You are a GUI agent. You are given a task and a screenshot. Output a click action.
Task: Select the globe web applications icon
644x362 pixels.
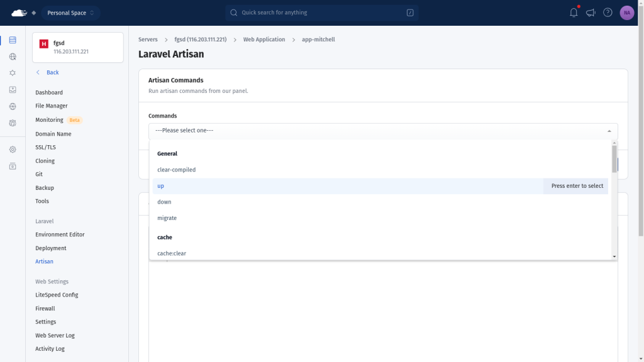[12, 57]
